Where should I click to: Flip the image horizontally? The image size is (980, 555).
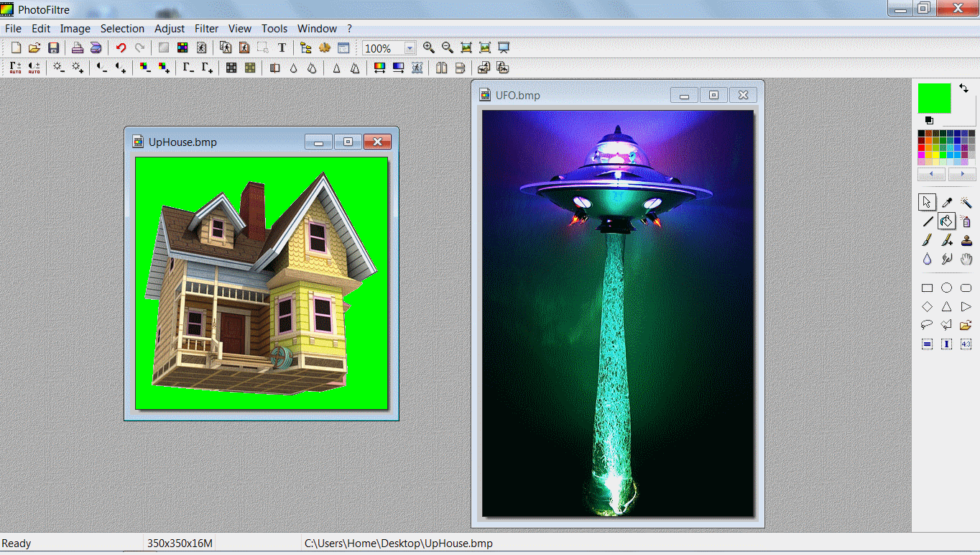pyautogui.click(x=441, y=68)
